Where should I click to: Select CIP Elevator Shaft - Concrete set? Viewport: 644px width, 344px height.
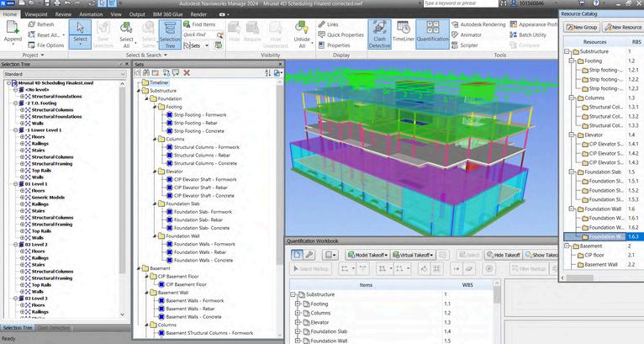coord(203,196)
